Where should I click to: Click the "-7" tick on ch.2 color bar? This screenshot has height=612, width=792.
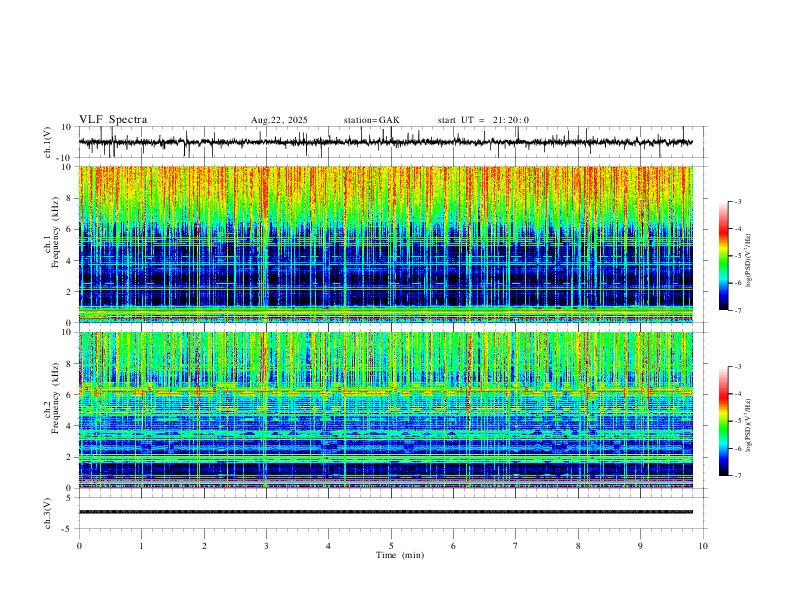coord(737,476)
